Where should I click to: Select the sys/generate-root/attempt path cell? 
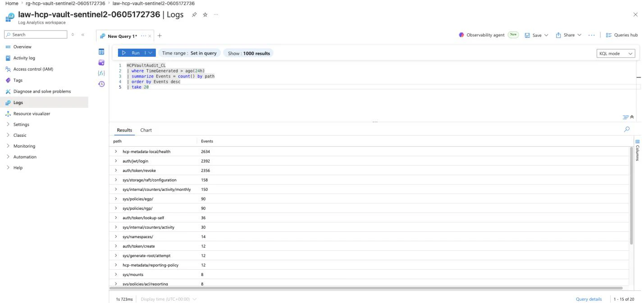point(146,256)
